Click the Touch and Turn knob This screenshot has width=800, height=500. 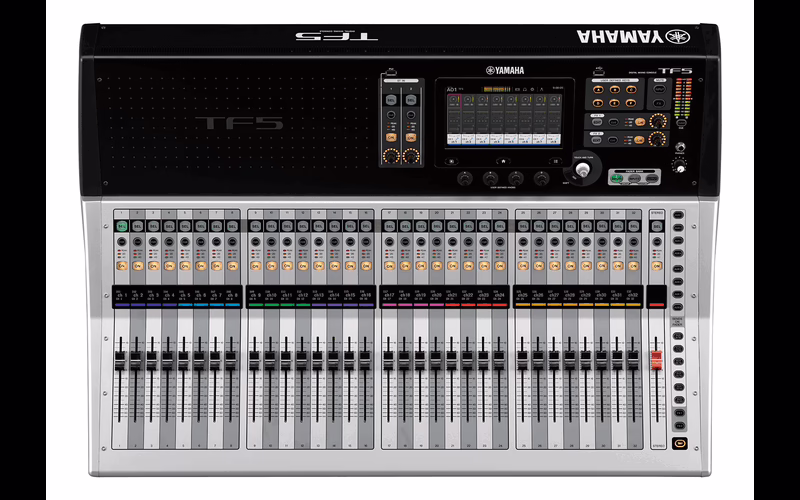click(583, 169)
